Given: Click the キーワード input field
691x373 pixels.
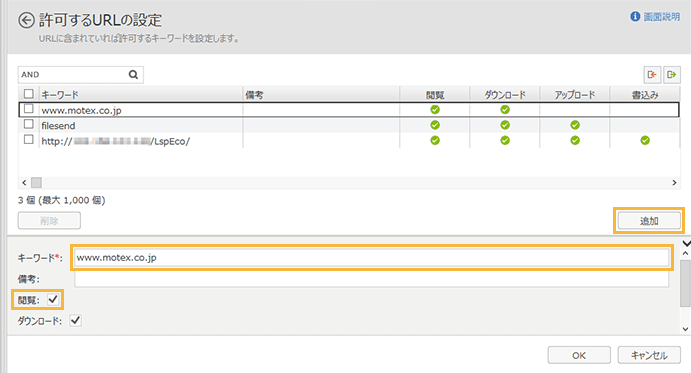Looking at the screenshot, I should 372,257.
